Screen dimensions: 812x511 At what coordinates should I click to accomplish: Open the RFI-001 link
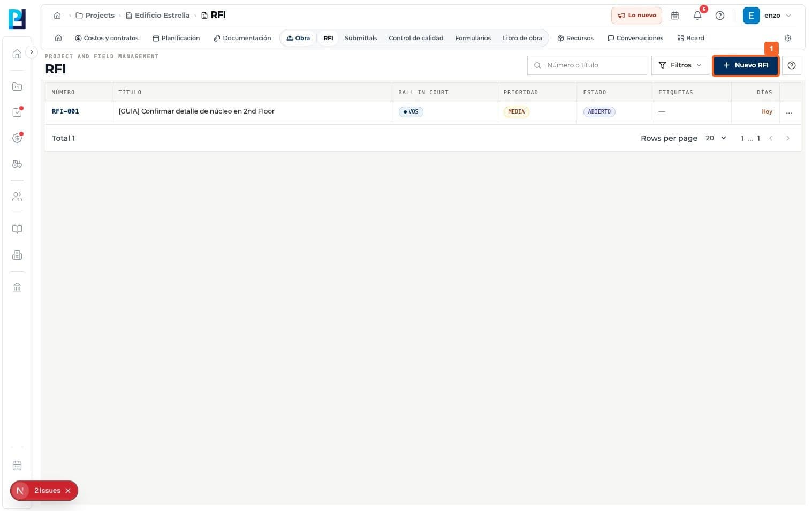[x=65, y=111]
